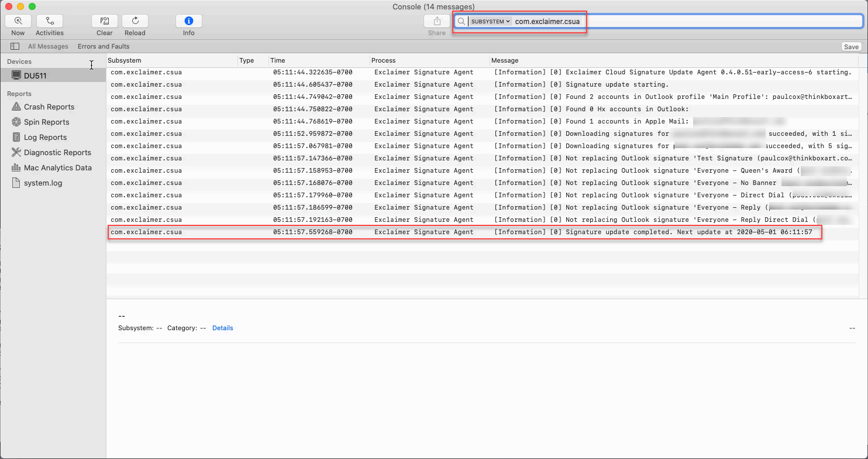
Task: Sort by the Time column header
Action: pyautogui.click(x=319, y=60)
